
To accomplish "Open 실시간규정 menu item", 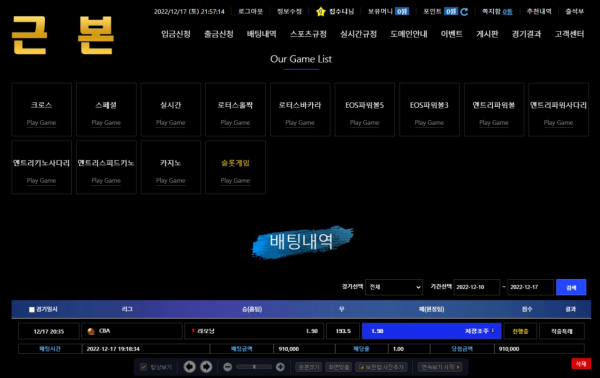I will 359,34.
